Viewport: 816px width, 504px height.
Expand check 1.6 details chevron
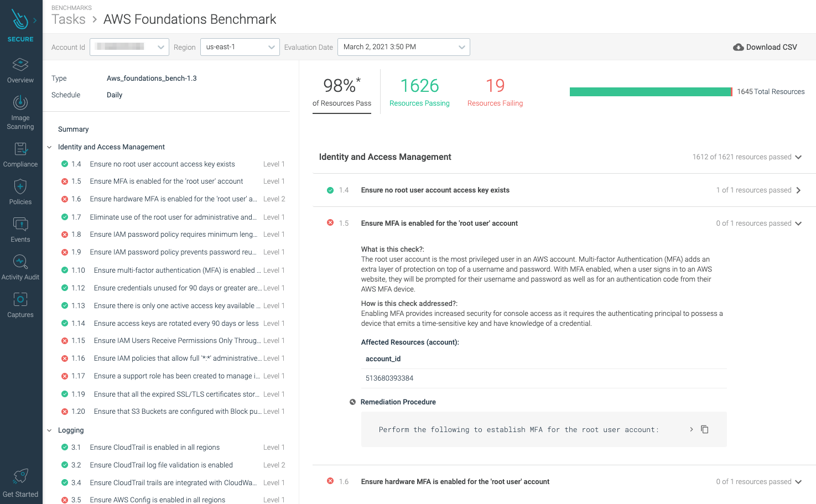[x=798, y=482]
